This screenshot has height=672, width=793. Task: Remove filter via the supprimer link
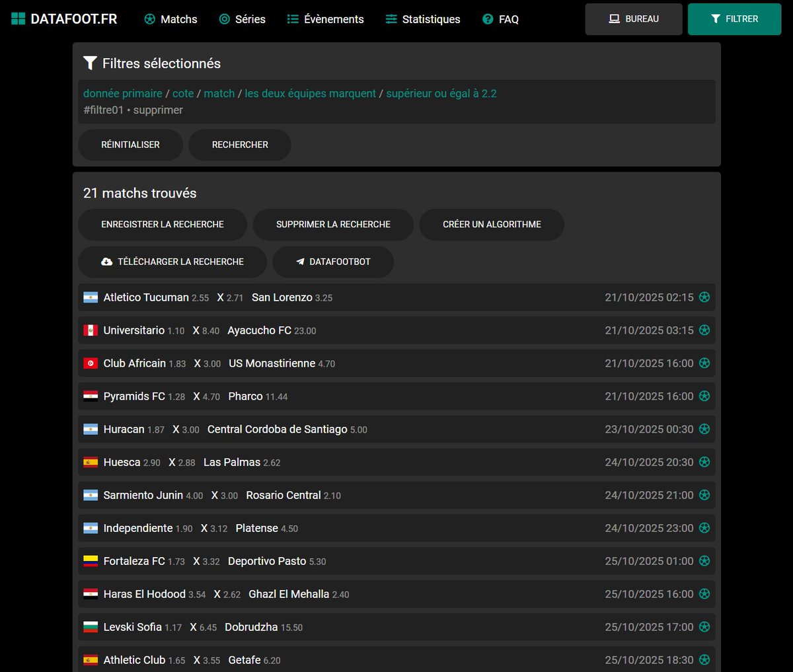(x=158, y=110)
